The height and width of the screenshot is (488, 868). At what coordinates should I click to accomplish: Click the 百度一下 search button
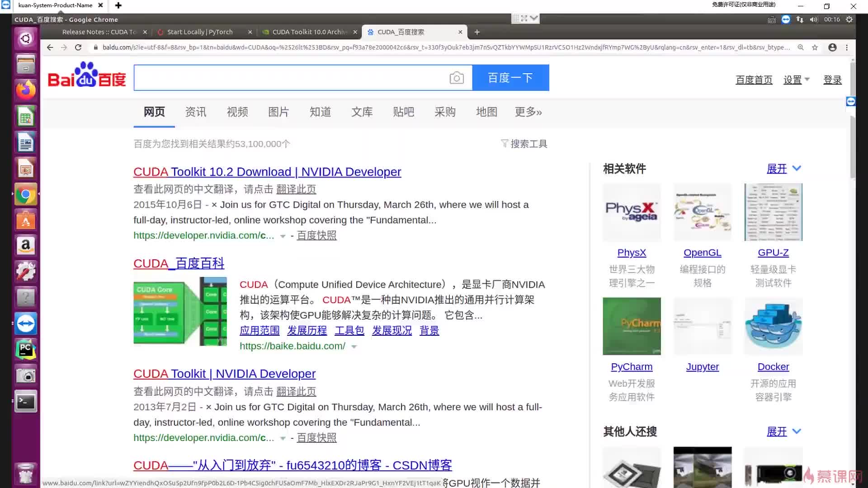click(511, 78)
